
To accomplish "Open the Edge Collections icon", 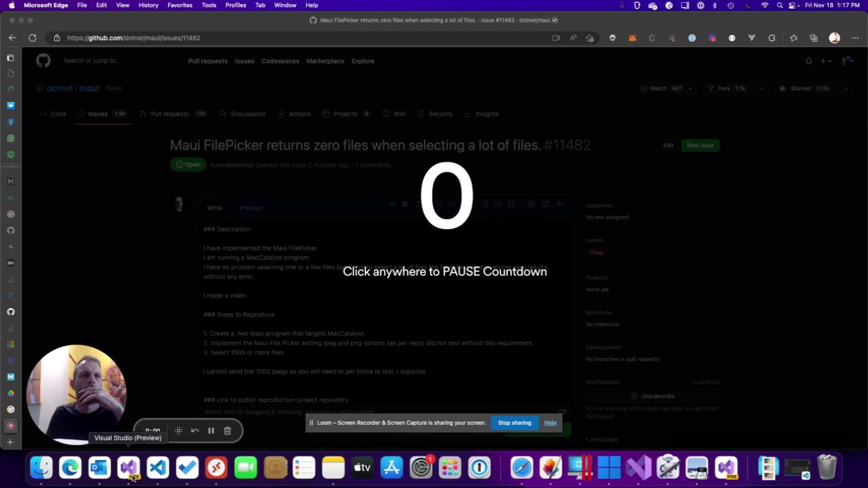I will (x=814, y=38).
